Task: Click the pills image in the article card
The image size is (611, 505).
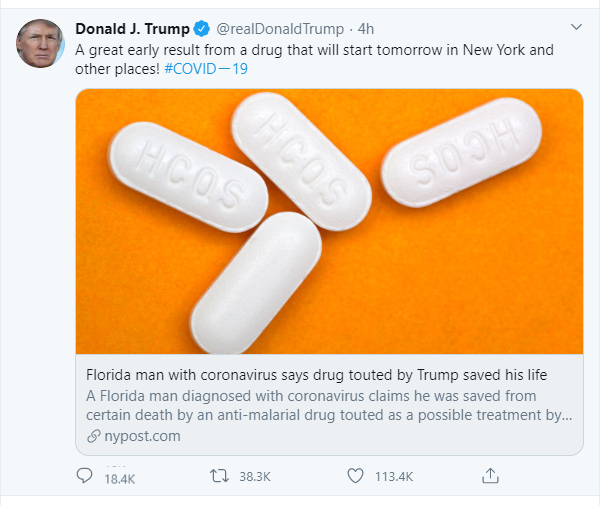Action: point(329,221)
